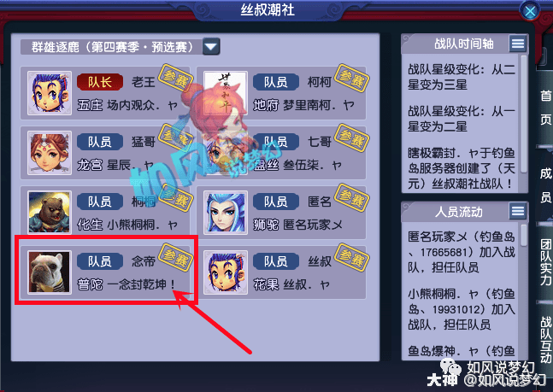Viewport: 553px width, 392px height.
Task: Open the 团队实力 side tab
Action: (x=545, y=261)
